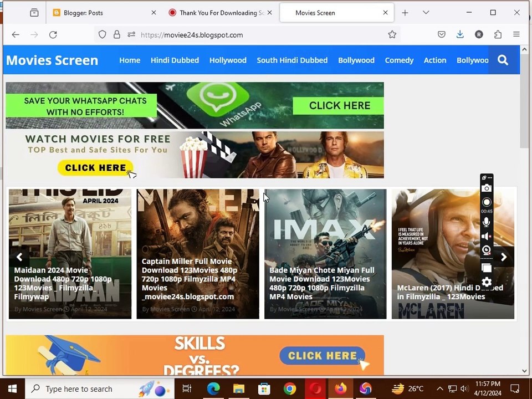The width and height of the screenshot is (532, 399).
Task: Show next slide with right carousel arrow
Action: 504,257
